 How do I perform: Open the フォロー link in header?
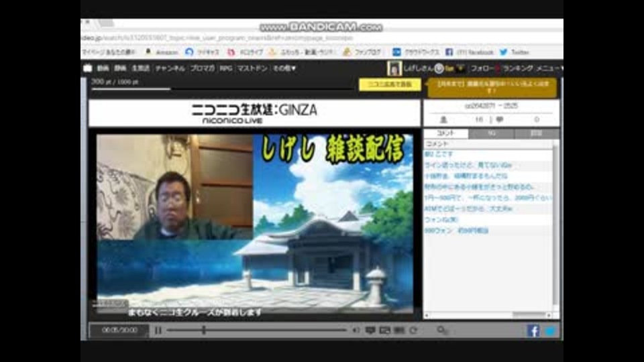483,68
